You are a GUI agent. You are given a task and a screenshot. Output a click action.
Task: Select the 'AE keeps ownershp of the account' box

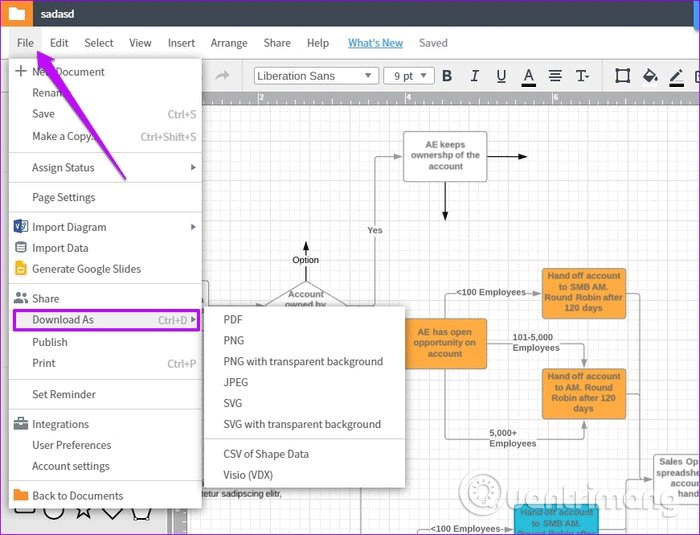click(445, 156)
